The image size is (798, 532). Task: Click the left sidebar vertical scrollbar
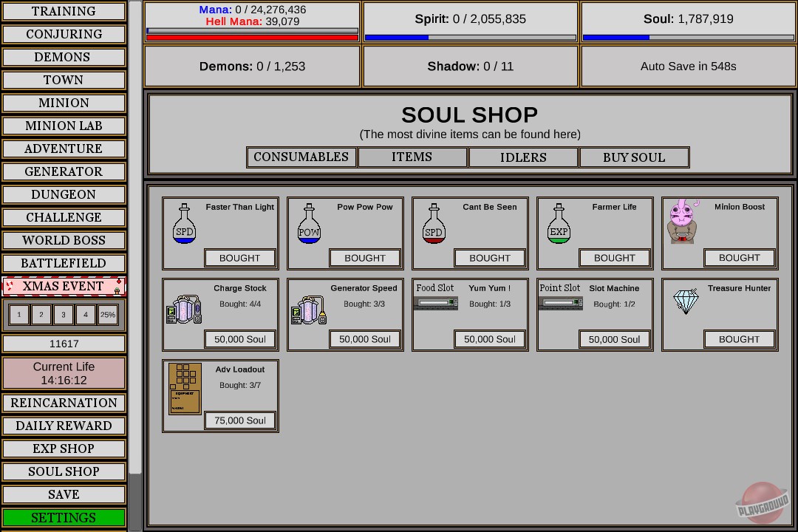(x=135, y=236)
